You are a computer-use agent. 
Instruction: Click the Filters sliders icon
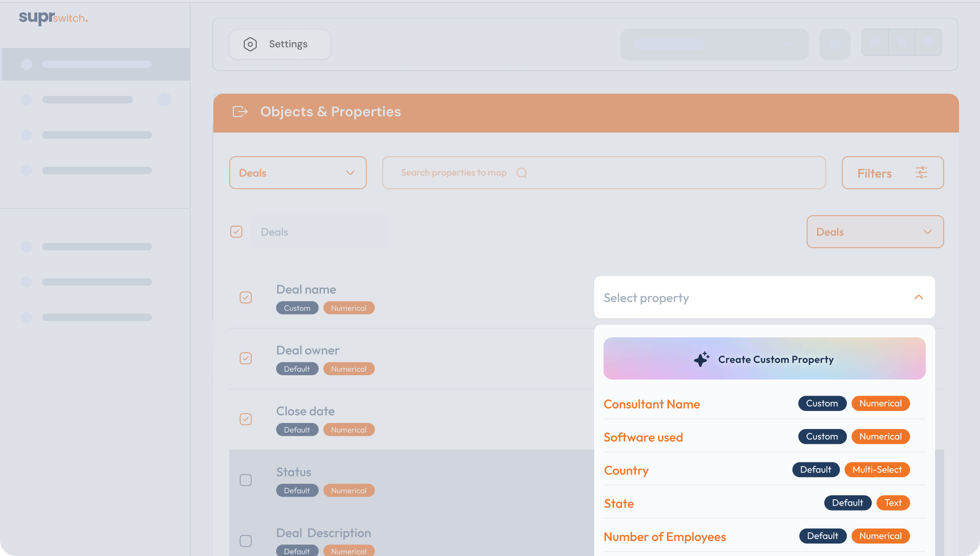coord(921,173)
